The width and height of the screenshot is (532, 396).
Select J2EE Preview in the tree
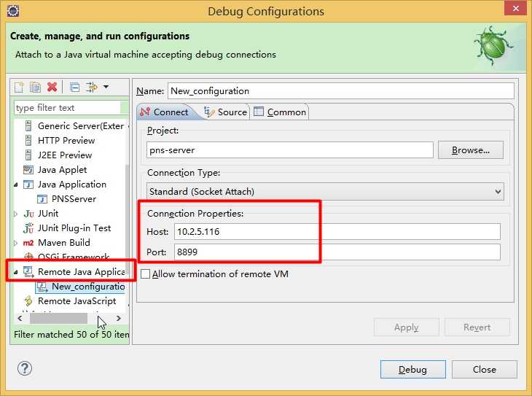pyautogui.click(x=65, y=155)
